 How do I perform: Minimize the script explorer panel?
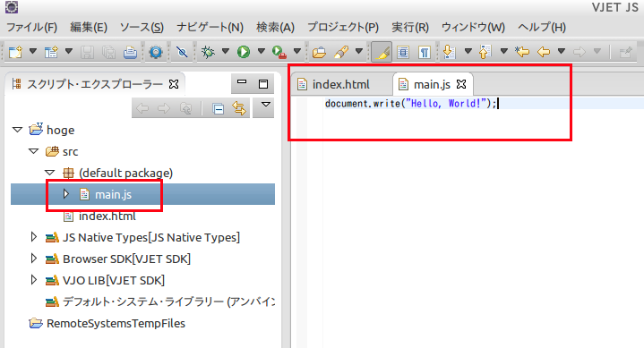242,82
